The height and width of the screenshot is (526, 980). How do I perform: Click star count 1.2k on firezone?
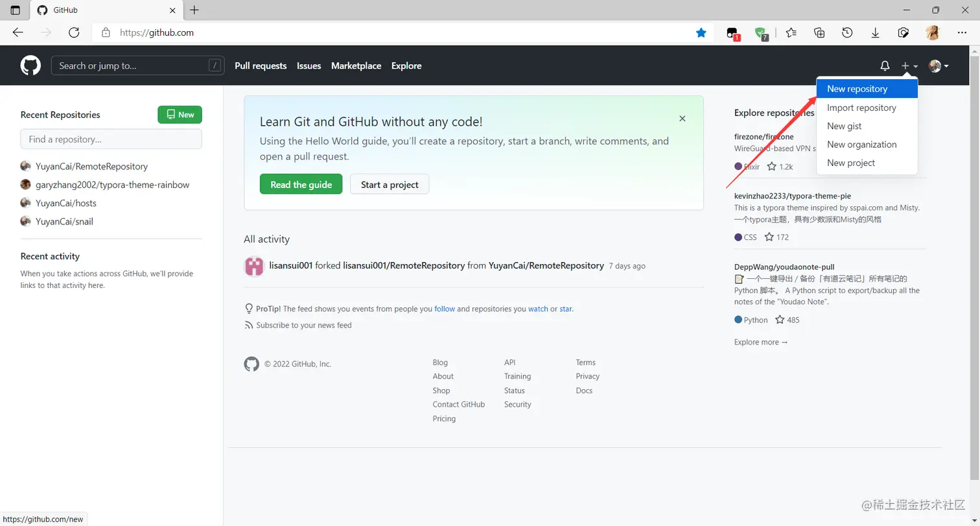780,166
